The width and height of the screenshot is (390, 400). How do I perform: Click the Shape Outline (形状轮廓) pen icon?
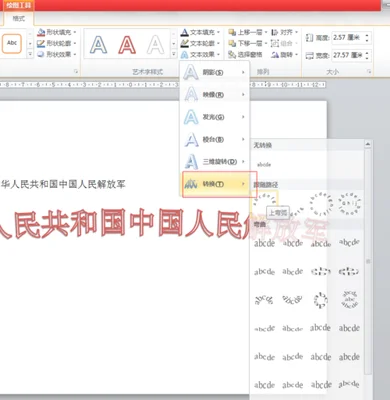point(41,43)
